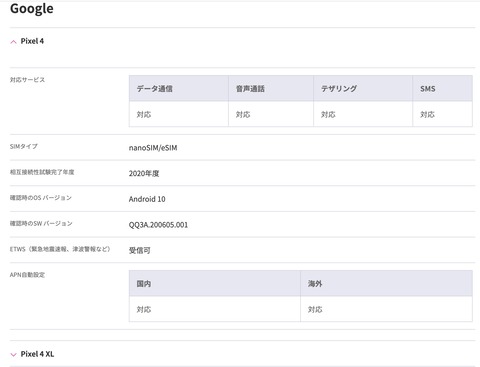Viewport: 480px width, 367px height.
Task: Click the SIMタイプ row label
Action: [24, 146]
